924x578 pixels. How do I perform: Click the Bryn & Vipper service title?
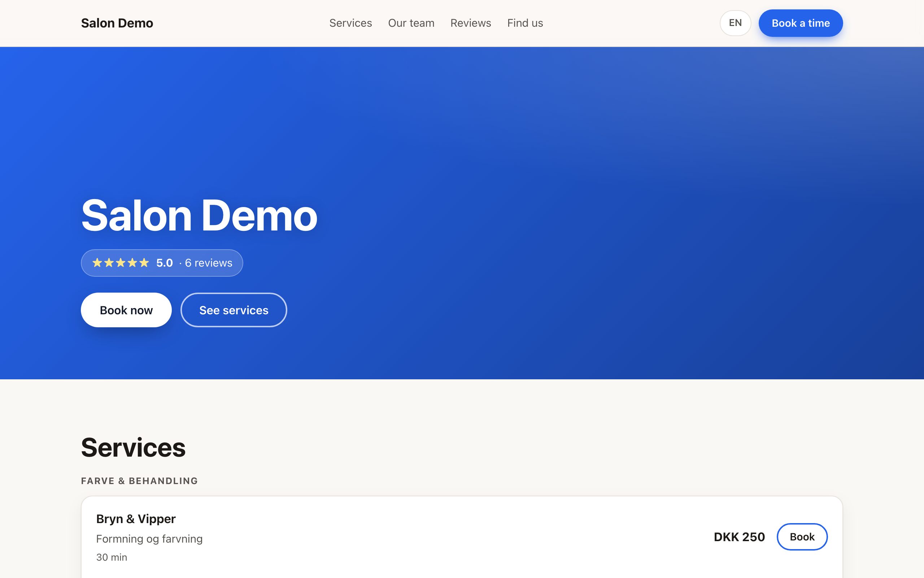[136, 519]
